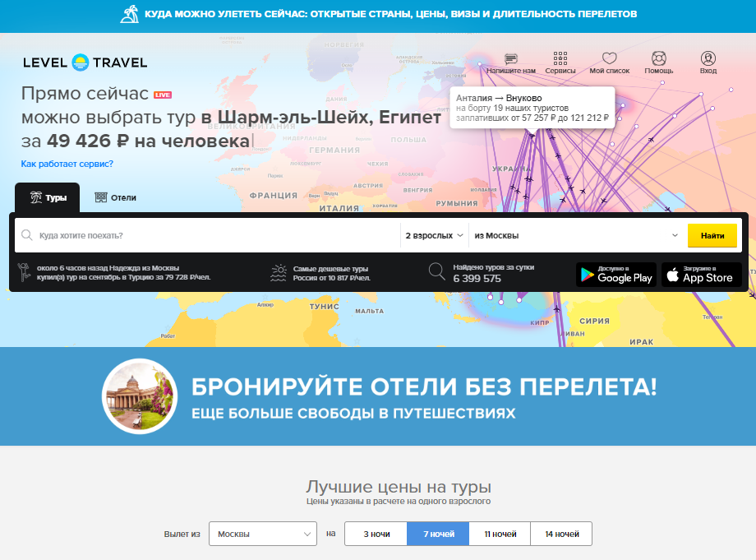Select the "3 ночи" duration option
The height and width of the screenshot is (560, 756).
(x=376, y=535)
